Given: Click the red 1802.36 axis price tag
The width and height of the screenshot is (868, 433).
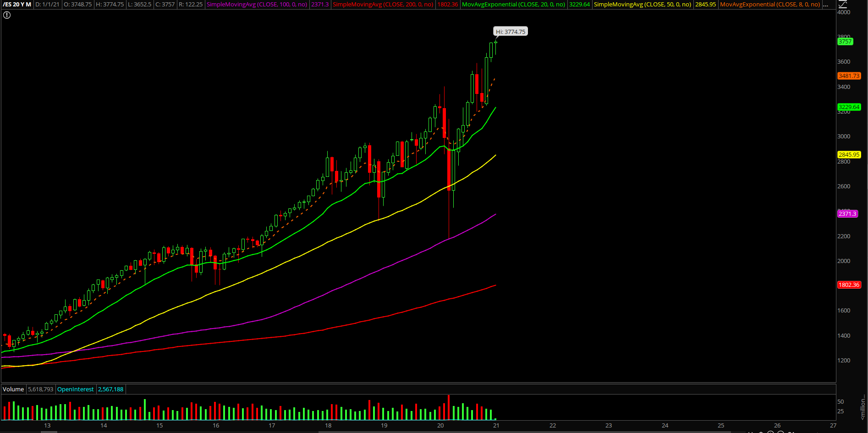Looking at the screenshot, I should pyautogui.click(x=849, y=285).
